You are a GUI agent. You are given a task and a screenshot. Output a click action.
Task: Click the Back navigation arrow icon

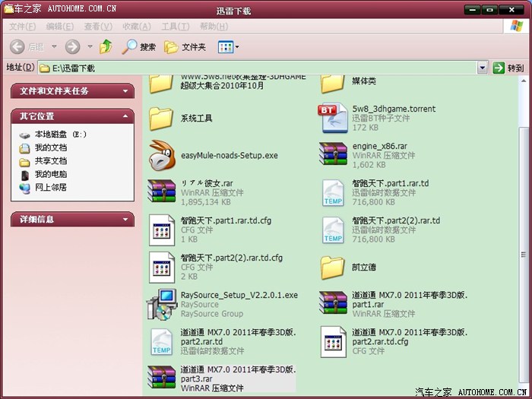pos(17,46)
